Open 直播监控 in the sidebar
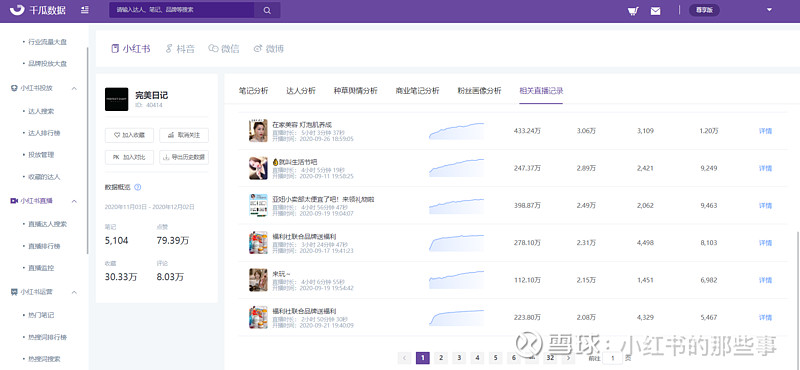The width and height of the screenshot is (800, 370). [41, 267]
